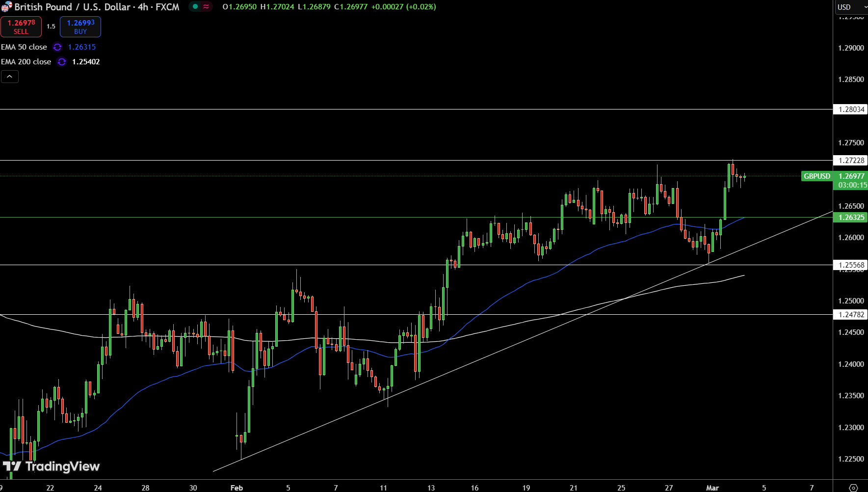Open chart settings gear icon
This screenshot has height=492, width=868.
pos(853,488)
